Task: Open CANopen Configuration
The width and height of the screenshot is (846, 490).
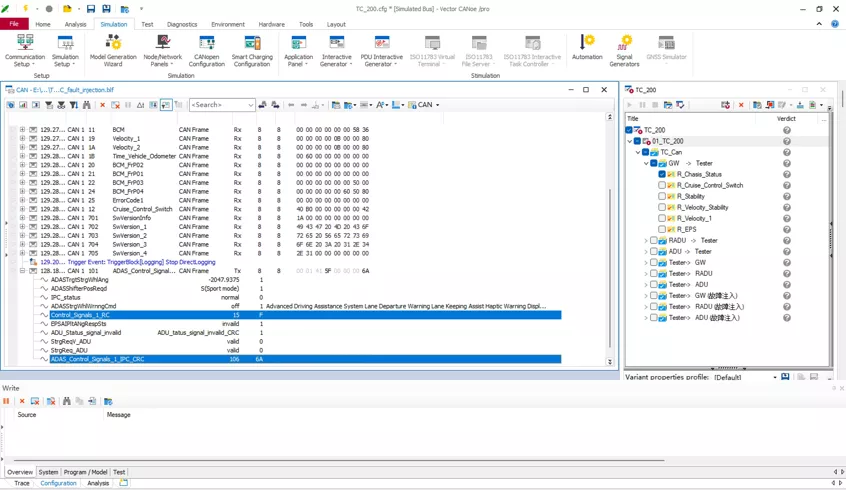Action: click(x=207, y=51)
